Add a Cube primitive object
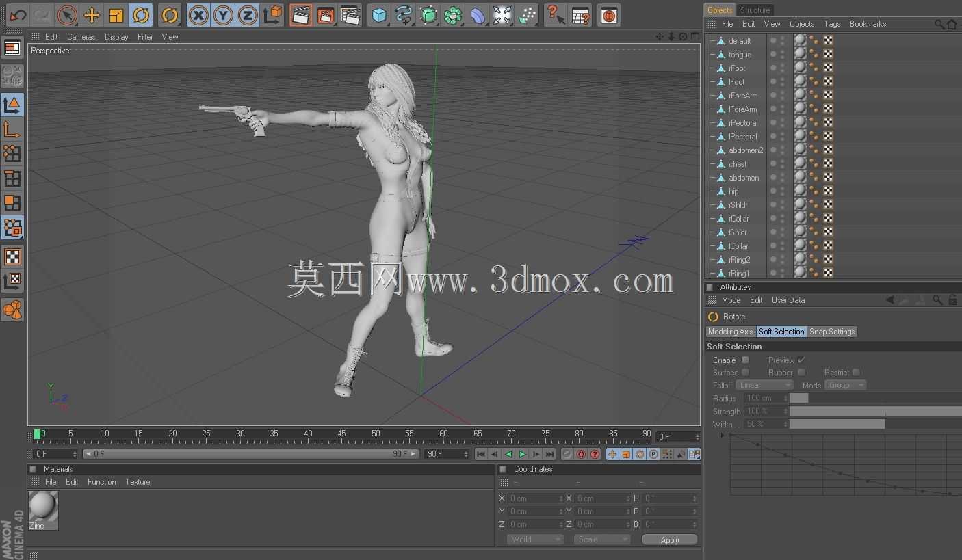This screenshot has width=962, height=560. tap(379, 14)
